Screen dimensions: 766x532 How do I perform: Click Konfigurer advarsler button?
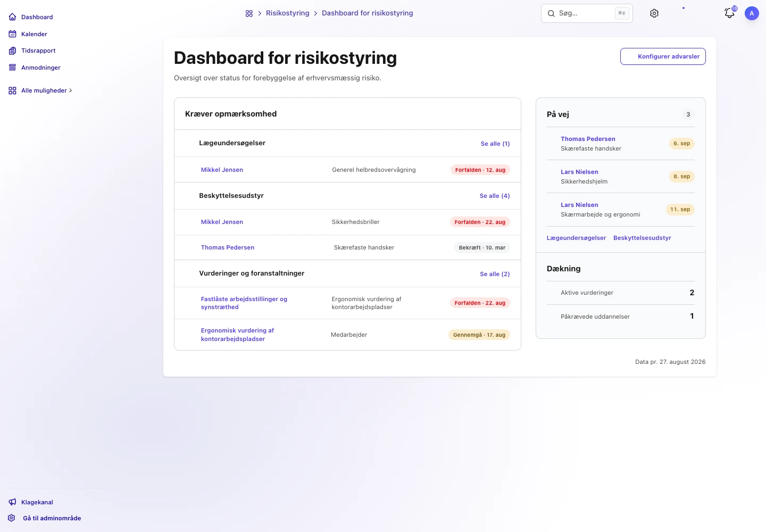[x=663, y=56]
